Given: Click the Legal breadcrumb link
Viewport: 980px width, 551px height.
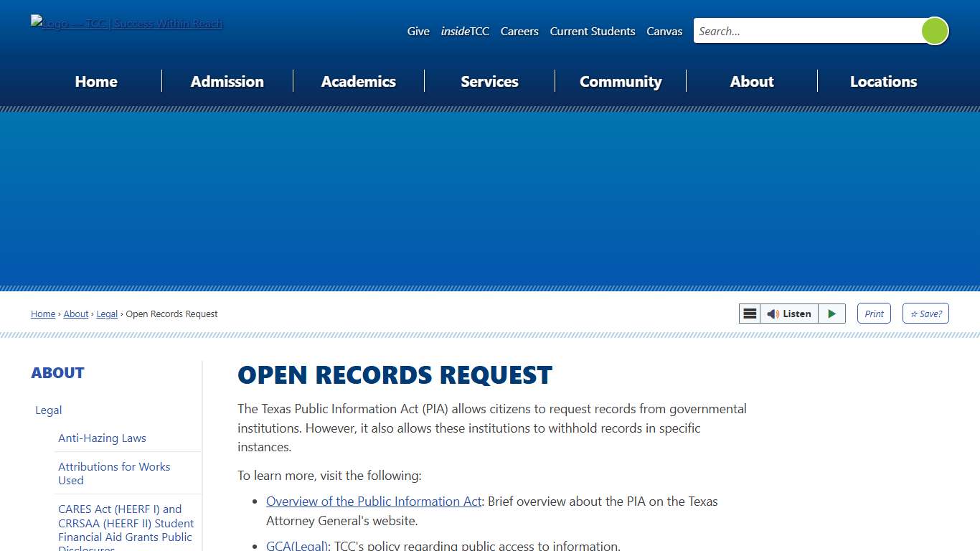Looking at the screenshot, I should pyautogui.click(x=107, y=314).
